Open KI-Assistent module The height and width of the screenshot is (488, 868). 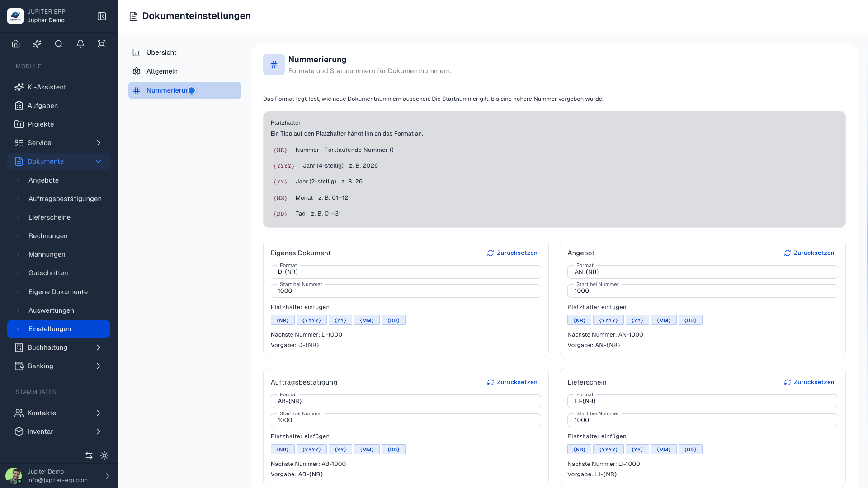coord(59,87)
